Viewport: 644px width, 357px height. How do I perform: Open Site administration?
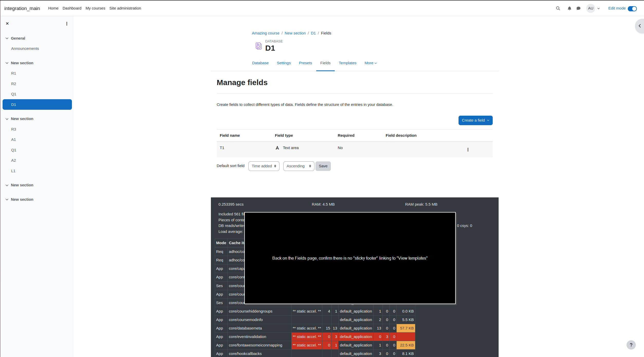tap(125, 8)
